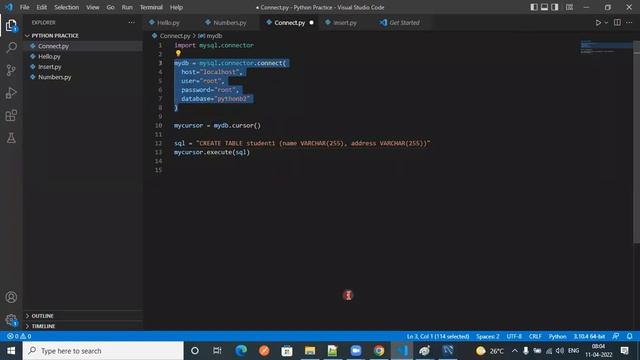
Task: Open the Terminal menu
Action: [x=151, y=7]
